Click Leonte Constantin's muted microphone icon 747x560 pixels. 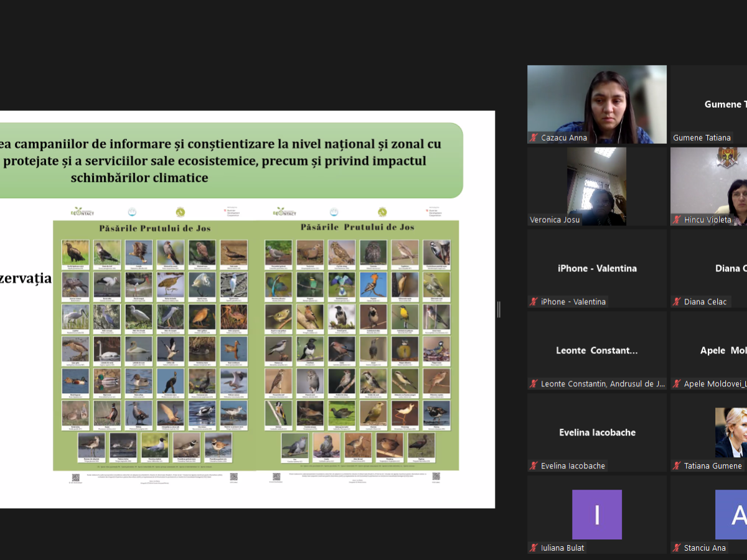(533, 384)
